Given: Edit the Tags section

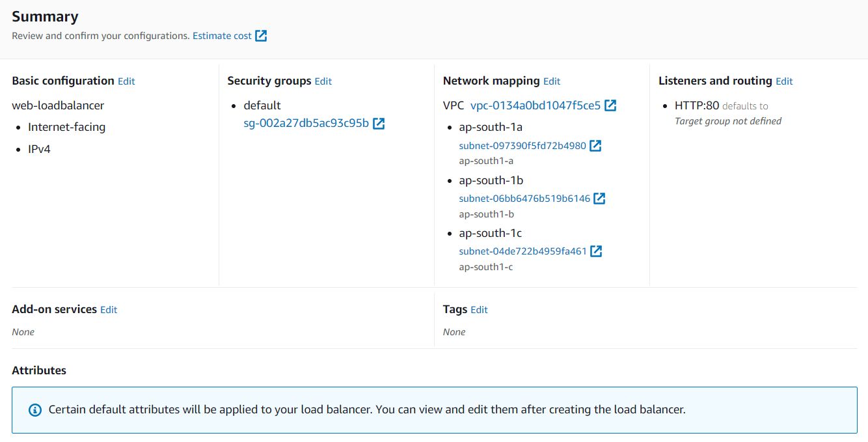Looking at the screenshot, I should (x=479, y=310).
